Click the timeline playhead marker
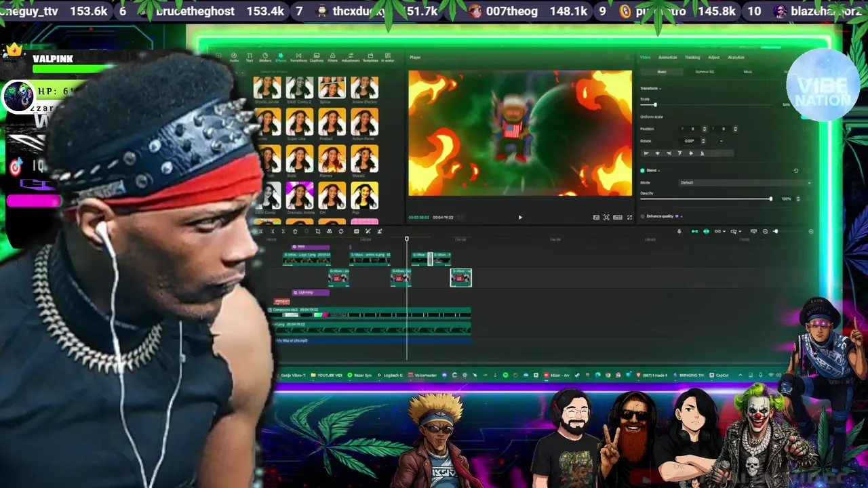This screenshot has width=868, height=488. 407,239
